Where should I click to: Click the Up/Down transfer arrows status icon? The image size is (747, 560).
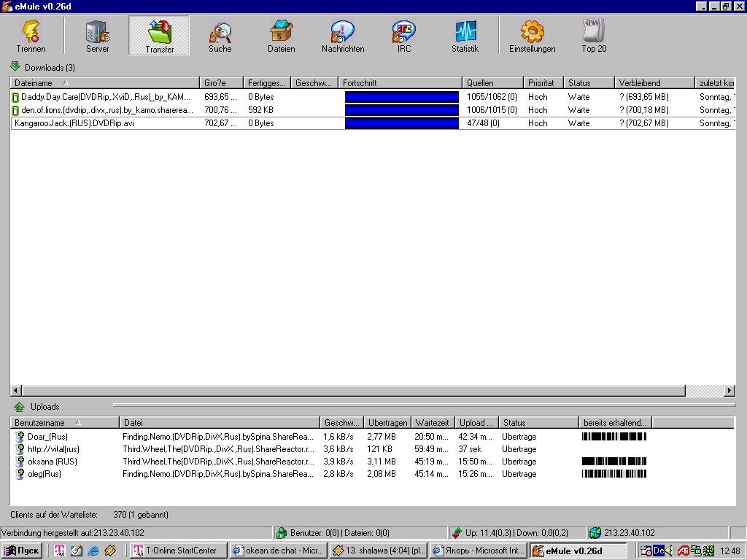pyautogui.click(x=457, y=533)
